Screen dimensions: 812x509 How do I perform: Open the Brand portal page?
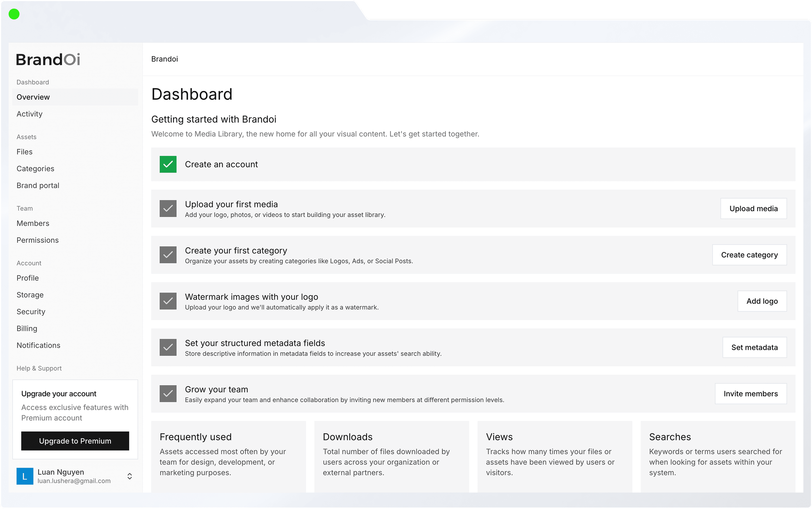pos(38,186)
